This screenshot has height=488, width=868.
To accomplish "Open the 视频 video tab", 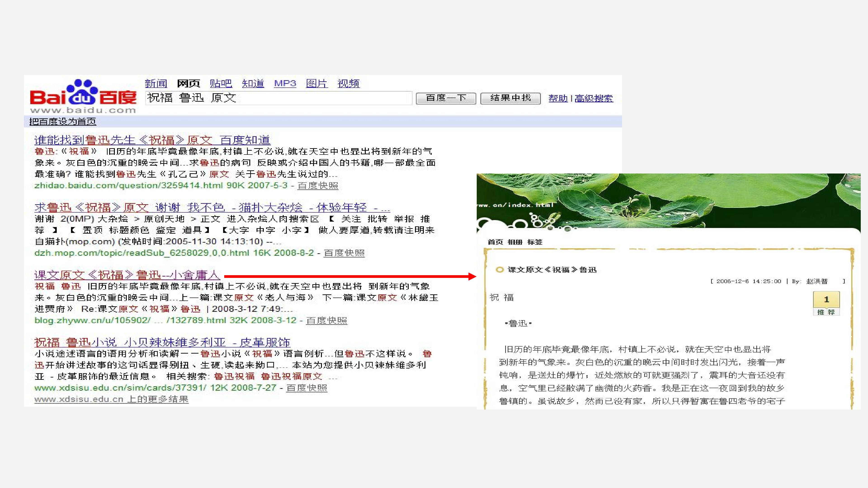I will coord(349,83).
